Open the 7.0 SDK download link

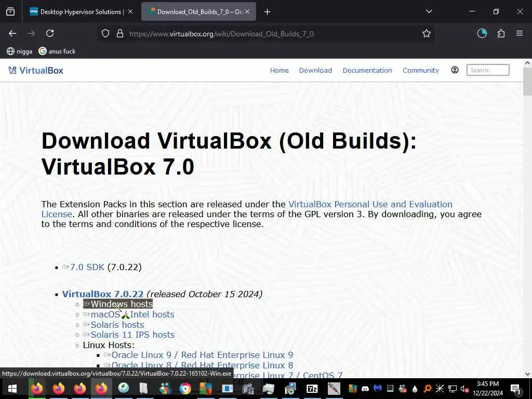tap(87, 267)
